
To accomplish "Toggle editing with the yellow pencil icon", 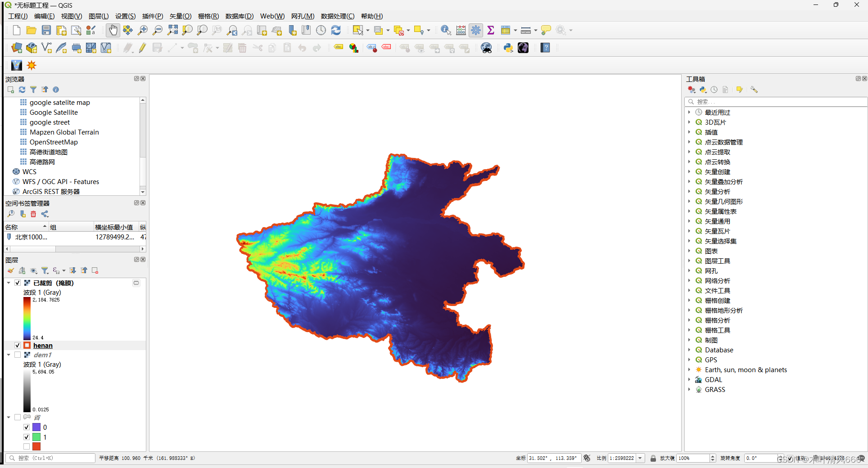I will [142, 48].
